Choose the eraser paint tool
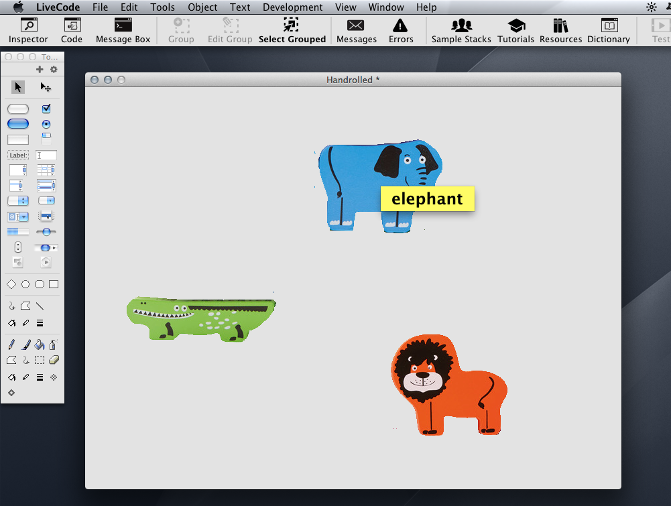The image size is (671, 506). 54,360
